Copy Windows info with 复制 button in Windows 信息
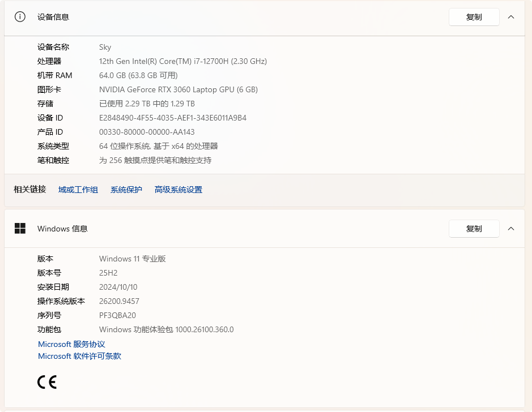 pyautogui.click(x=474, y=229)
